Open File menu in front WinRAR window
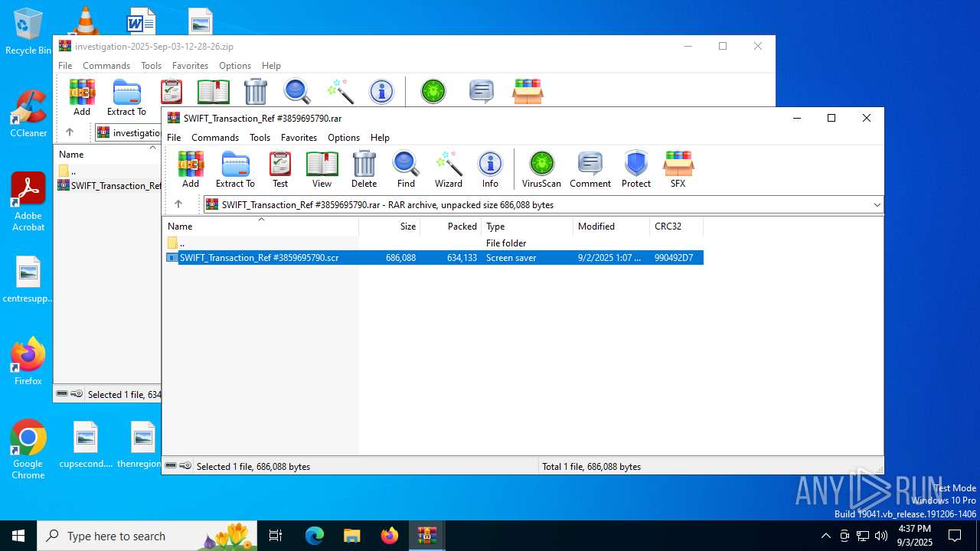 (x=174, y=138)
